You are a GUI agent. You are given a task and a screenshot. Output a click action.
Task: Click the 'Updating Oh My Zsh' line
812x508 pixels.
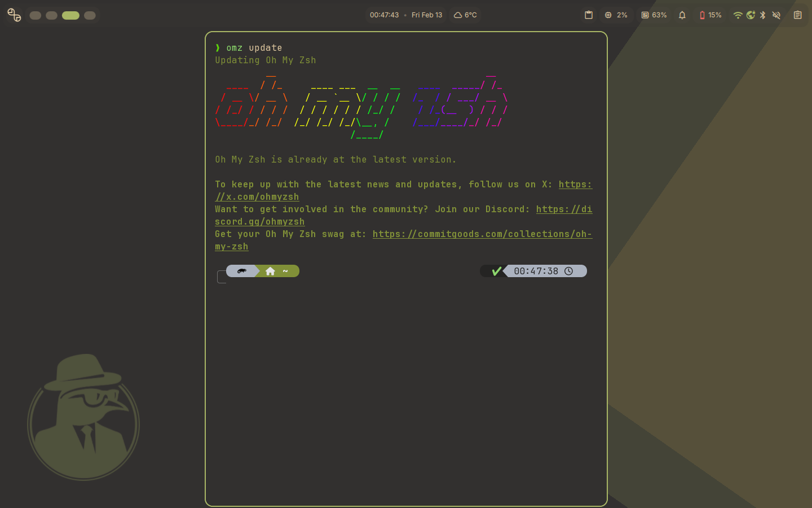pyautogui.click(x=266, y=60)
